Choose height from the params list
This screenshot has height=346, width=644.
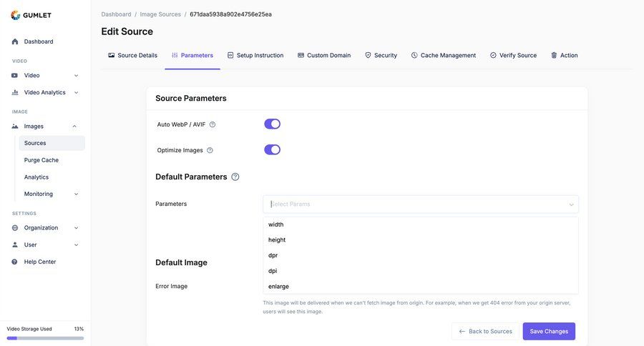pos(421,239)
